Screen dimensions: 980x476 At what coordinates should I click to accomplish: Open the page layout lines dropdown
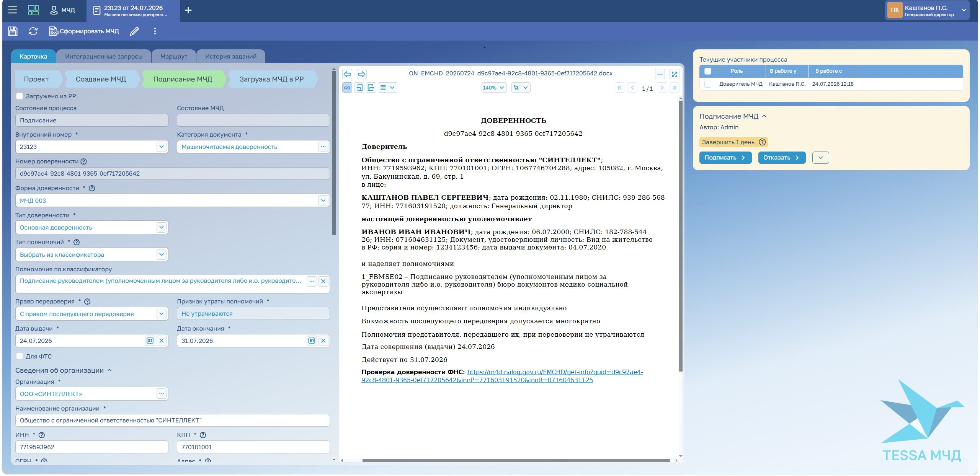click(387, 88)
